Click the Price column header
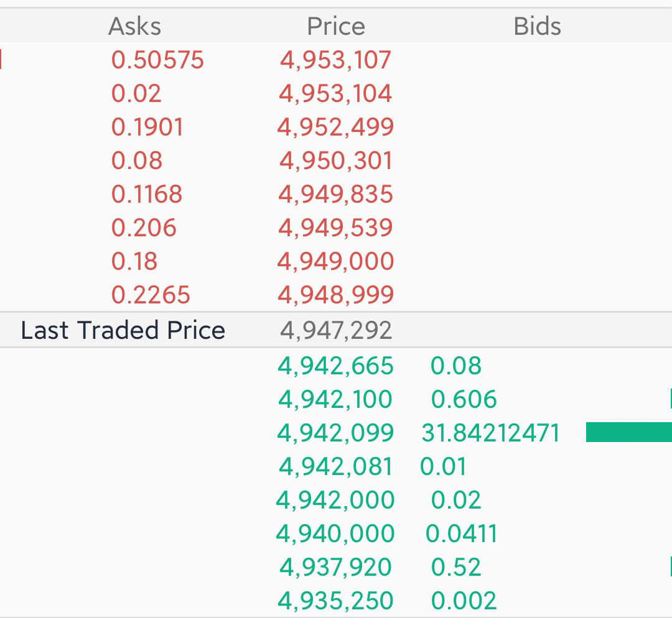This screenshot has height=618, width=672. tap(336, 26)
